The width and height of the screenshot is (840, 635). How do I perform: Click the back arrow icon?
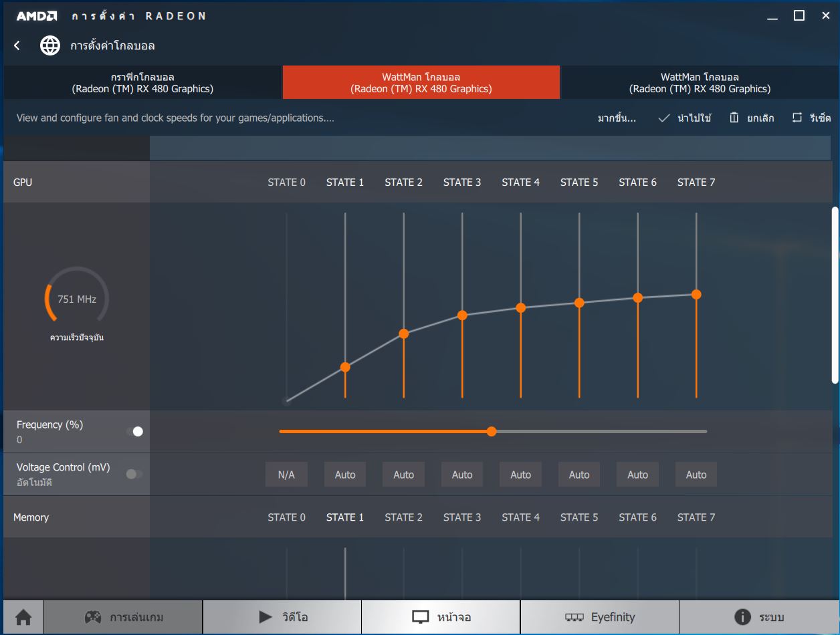click(x=17, y=45)
